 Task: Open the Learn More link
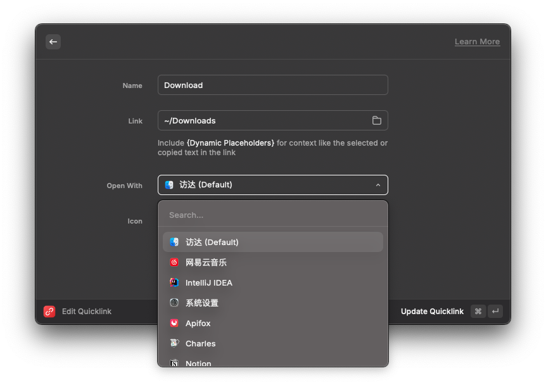pos(477,42)
